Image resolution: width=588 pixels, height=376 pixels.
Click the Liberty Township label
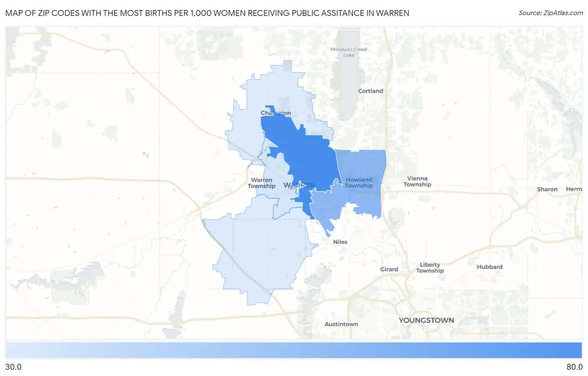[430, 268]
